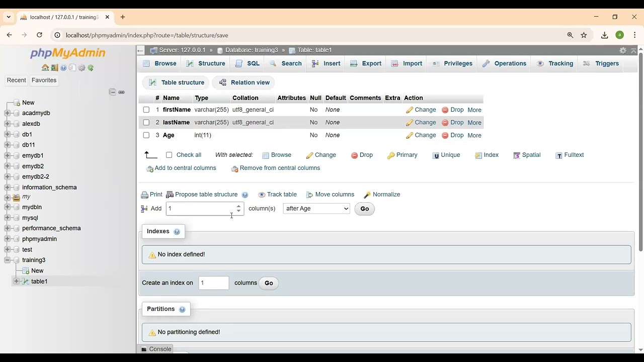Click the vertical page scrollbar
This screenshot has height=362, width=644.
coord(640,151)
